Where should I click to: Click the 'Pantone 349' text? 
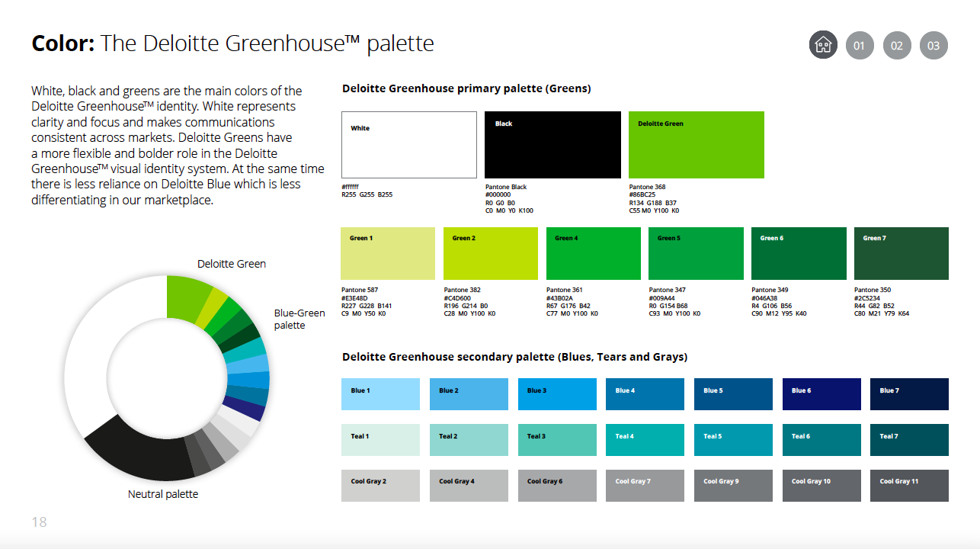coord(768,290)
